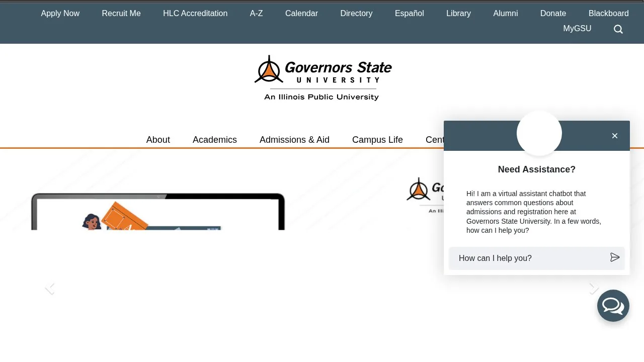
Task: Click the chat bubble launcher icon
Action: (x=613, y=306)
